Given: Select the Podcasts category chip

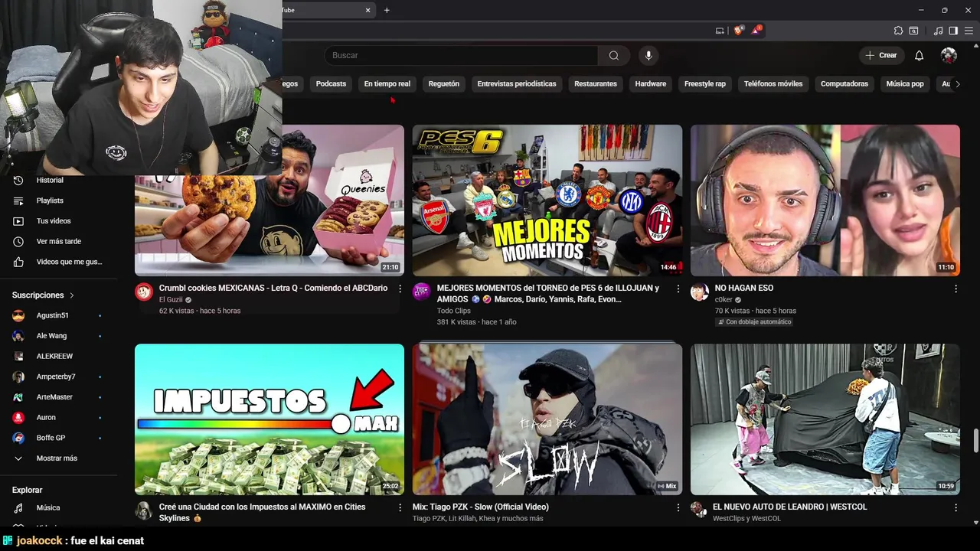Looking at the screenshot, I should pyautogui.click(x=331, y=84).
